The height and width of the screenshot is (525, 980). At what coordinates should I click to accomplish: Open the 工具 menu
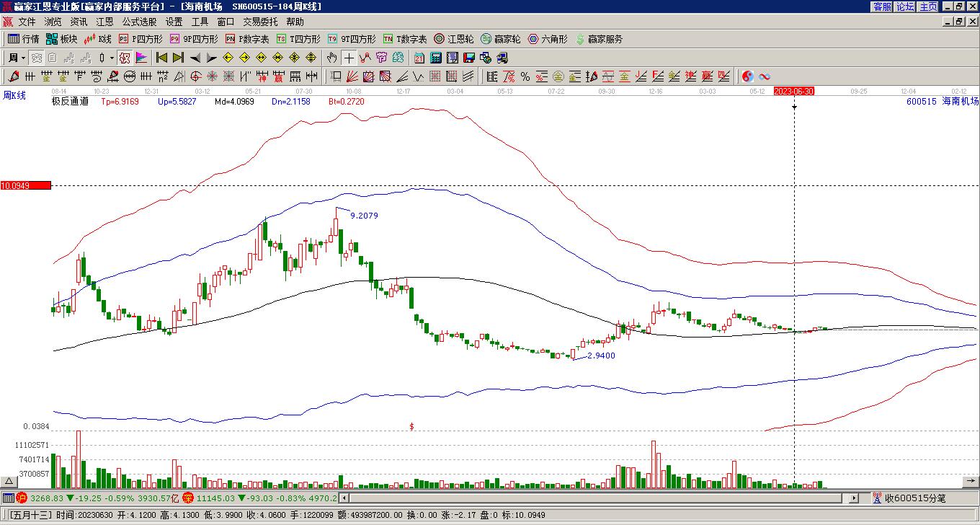tap(200, 22)
